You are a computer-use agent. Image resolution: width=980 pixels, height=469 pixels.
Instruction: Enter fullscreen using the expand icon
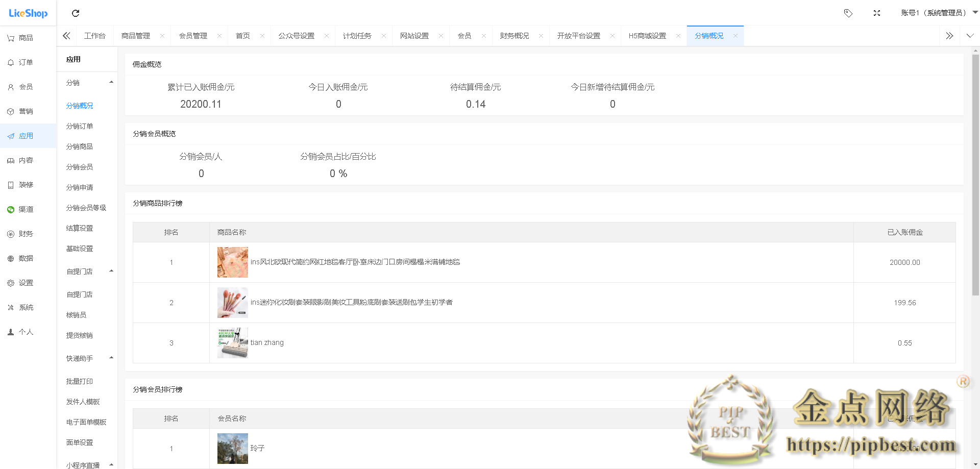[877, 13]
